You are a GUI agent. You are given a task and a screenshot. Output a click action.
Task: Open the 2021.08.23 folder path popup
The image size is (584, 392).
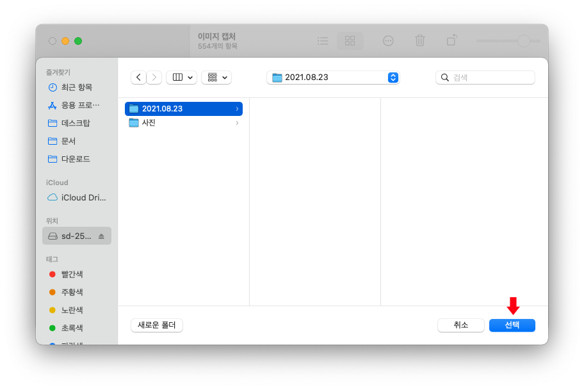(333, 78)
